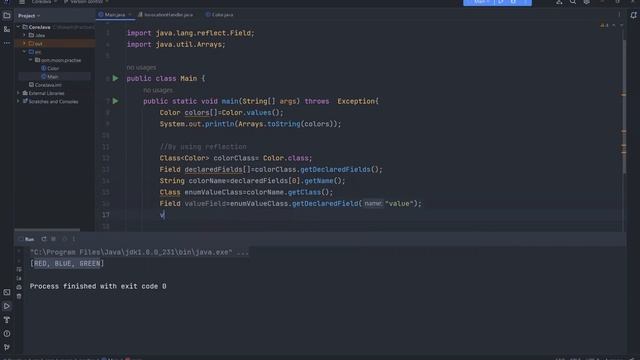
Task: Open Git version control tool window icon
Action: [7, 347]
